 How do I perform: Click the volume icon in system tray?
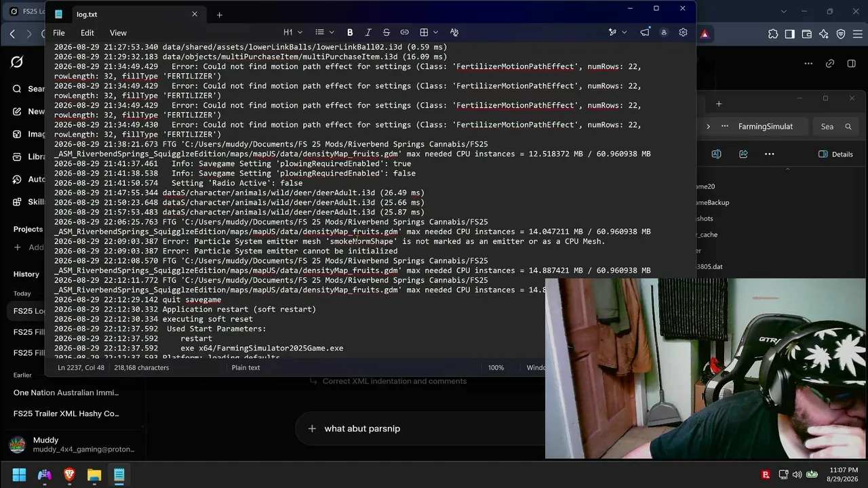(x=797, y=474)
